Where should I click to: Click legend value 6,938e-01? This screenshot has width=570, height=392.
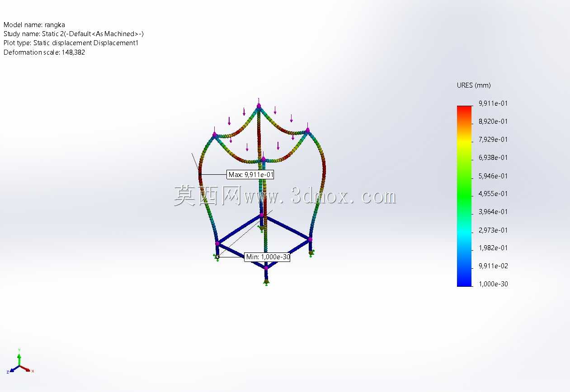pos(493,158)
